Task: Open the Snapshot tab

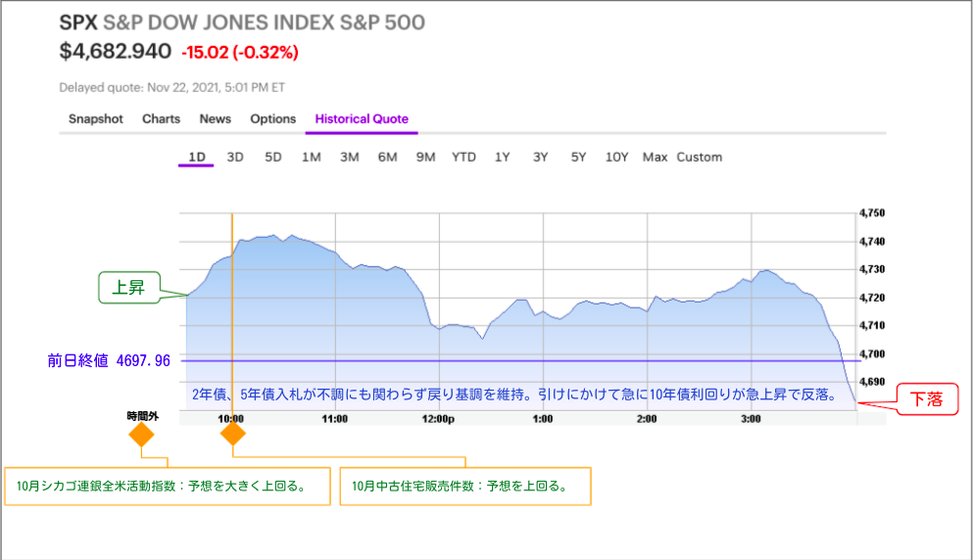Action: click(96, 119)
